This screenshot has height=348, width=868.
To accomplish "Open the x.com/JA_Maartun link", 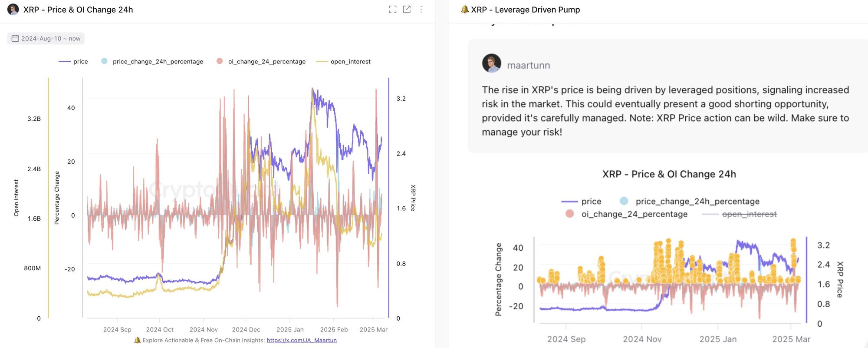I will coord(302,340).
